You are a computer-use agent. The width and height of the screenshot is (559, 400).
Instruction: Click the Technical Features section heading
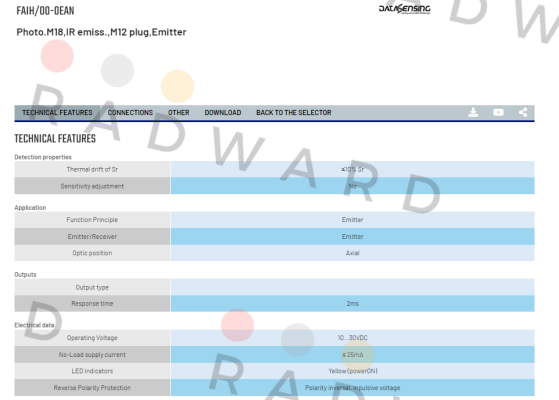(55, 138)
